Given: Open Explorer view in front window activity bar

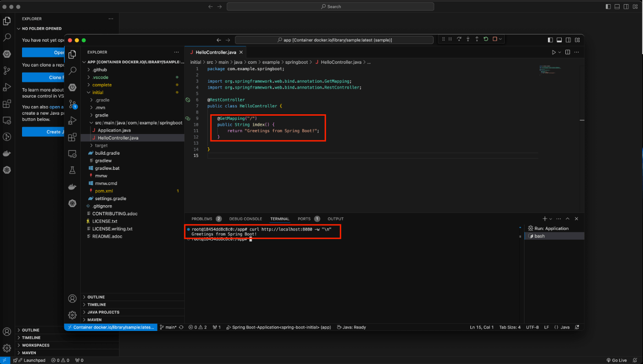Looking at the screenshot, I should (72, 55).
